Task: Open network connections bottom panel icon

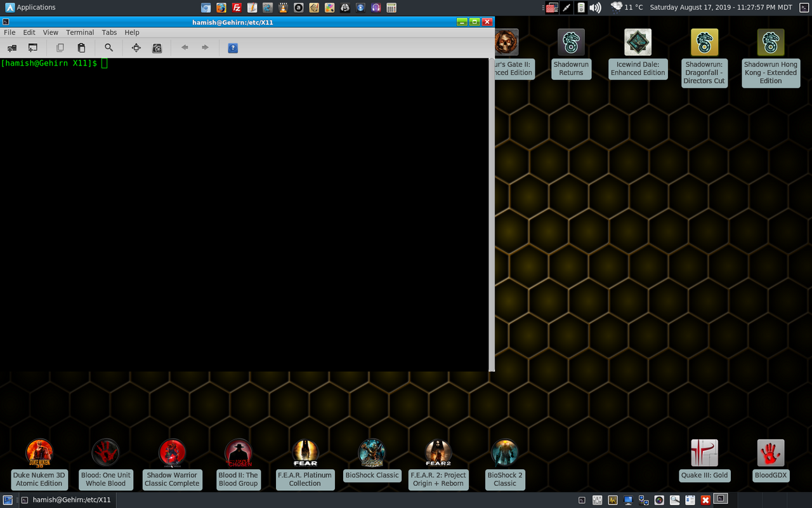Action: click(x=643, y=500)
